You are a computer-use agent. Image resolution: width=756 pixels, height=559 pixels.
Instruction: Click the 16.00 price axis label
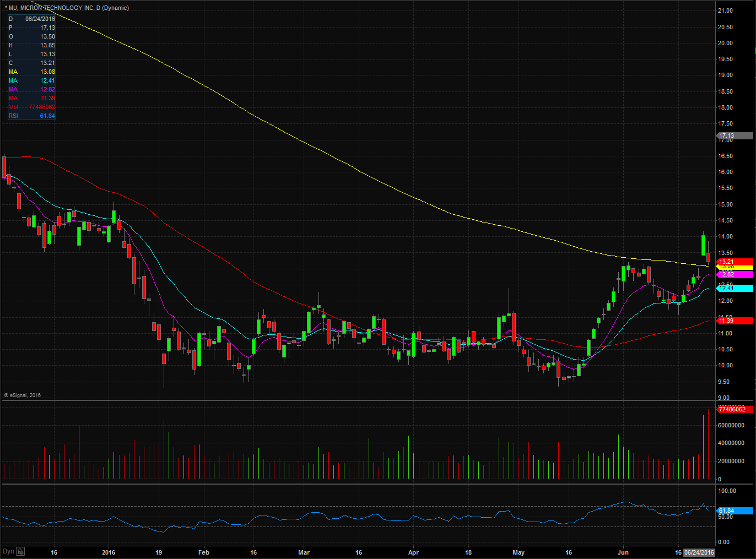coord(726,172)
